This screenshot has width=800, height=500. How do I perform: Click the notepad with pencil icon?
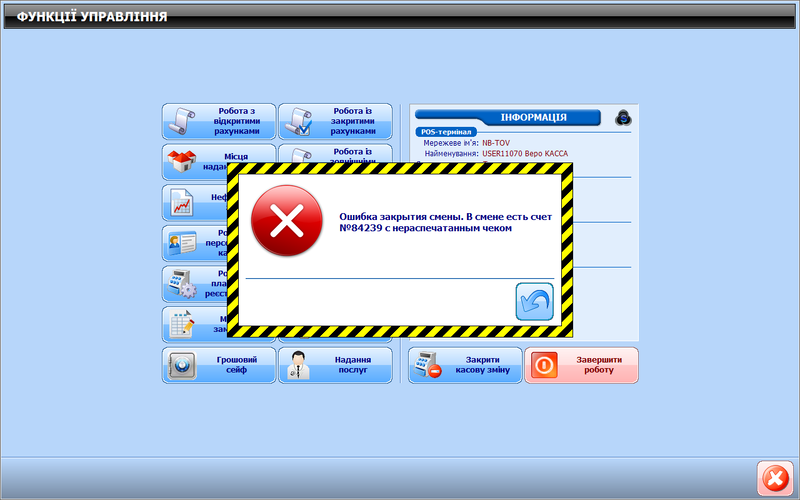[x=182, y=325]
